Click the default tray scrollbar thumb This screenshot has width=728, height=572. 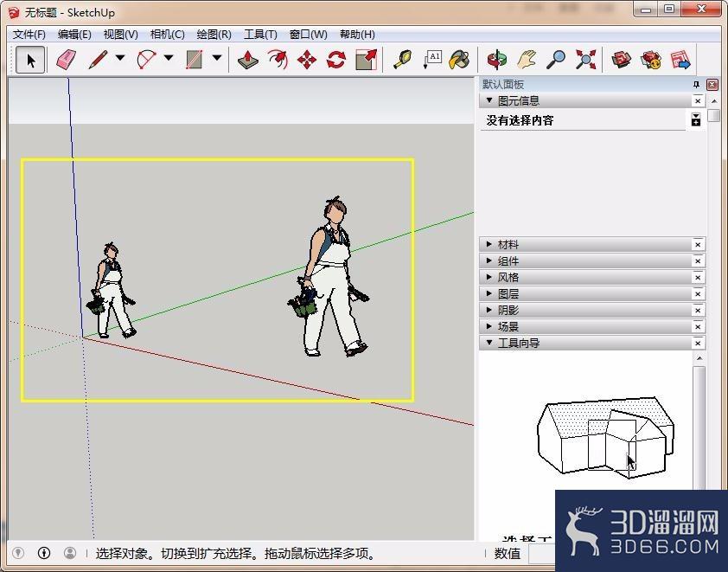[x=714, y=115]
